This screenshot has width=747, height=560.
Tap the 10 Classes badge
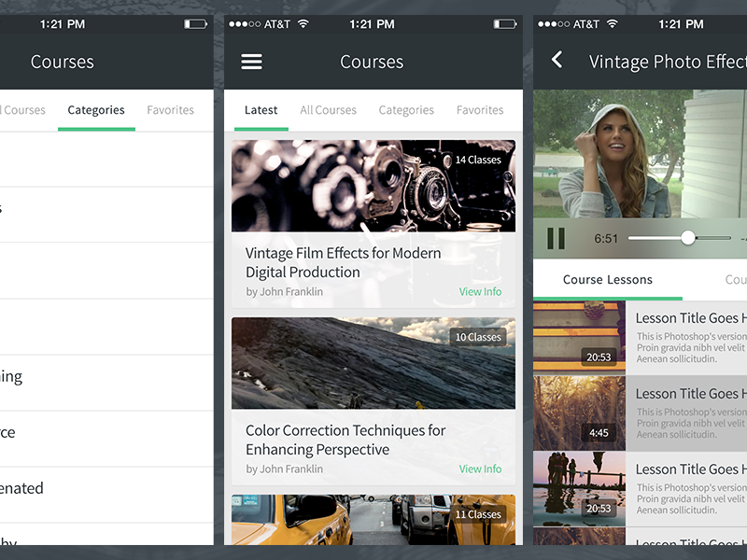(478, 337)
